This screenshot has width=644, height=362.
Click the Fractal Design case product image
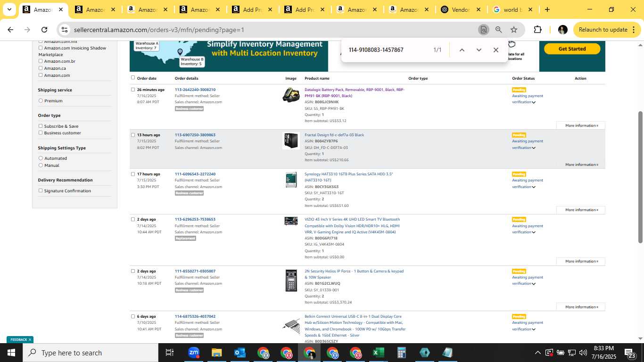tap(291, 140)
